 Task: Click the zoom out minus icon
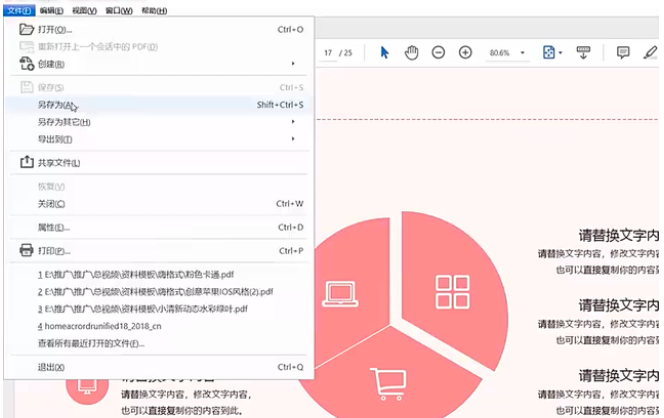(x=438, y=53)
